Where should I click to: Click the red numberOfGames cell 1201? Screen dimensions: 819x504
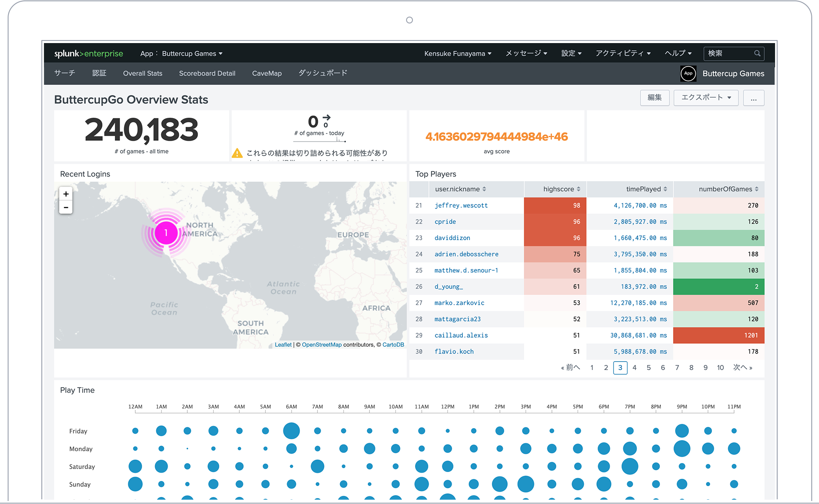pyautogui.click(x=719, y=335)
